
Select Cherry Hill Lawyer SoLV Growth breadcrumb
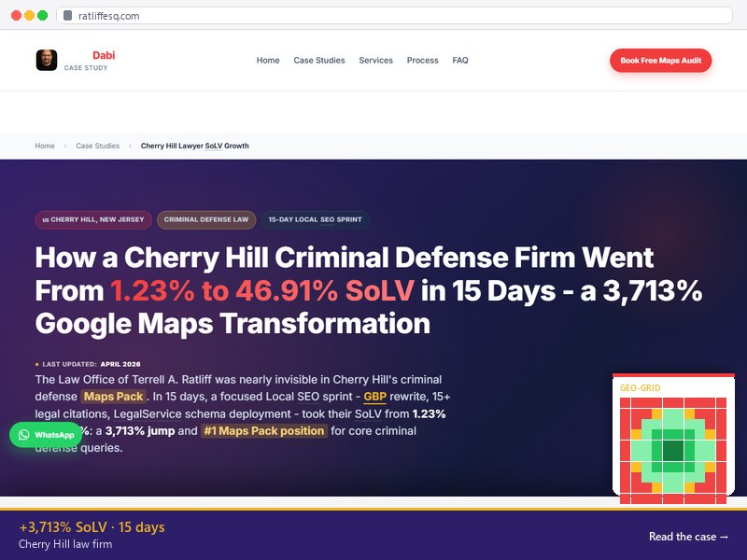pos(195,146)
